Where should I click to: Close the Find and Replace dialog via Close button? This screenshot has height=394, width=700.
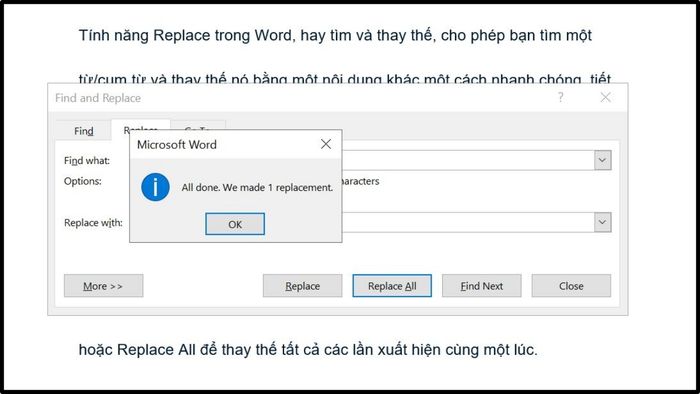[x=571, y=286]
